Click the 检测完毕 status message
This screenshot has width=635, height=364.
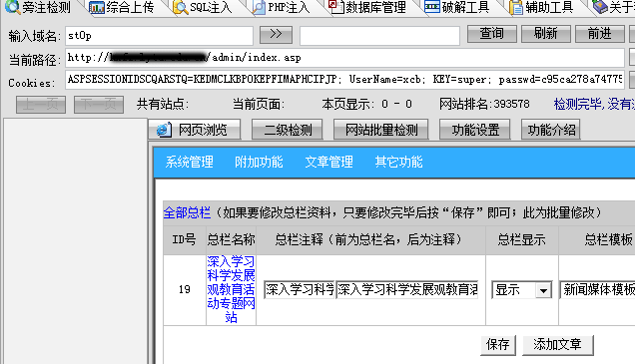(594, 105)
